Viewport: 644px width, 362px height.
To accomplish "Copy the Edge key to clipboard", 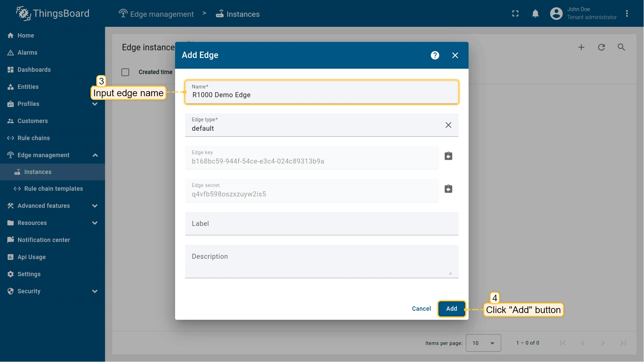I will (448, 156).
